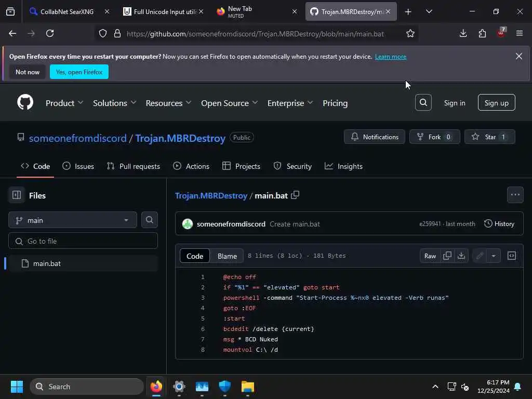Click the uBlock Origin extension icon
Image resolution: width=532 pixels, height=399 pixels.
pos(501,33)
